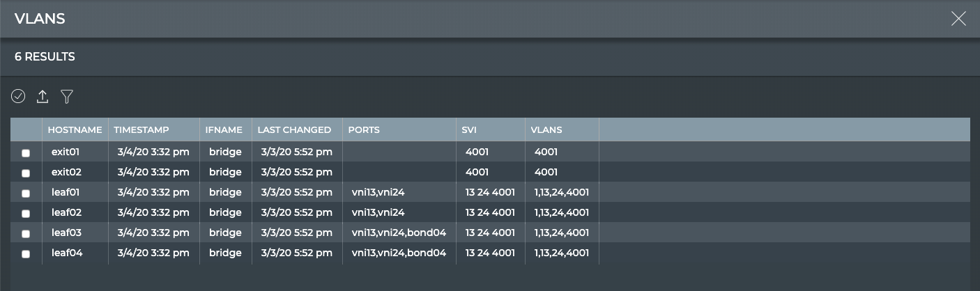Mark the leaf04 row checkbox
Image resolution: width=980 pixels, height=291 pixels.
[x=26, y=254]
